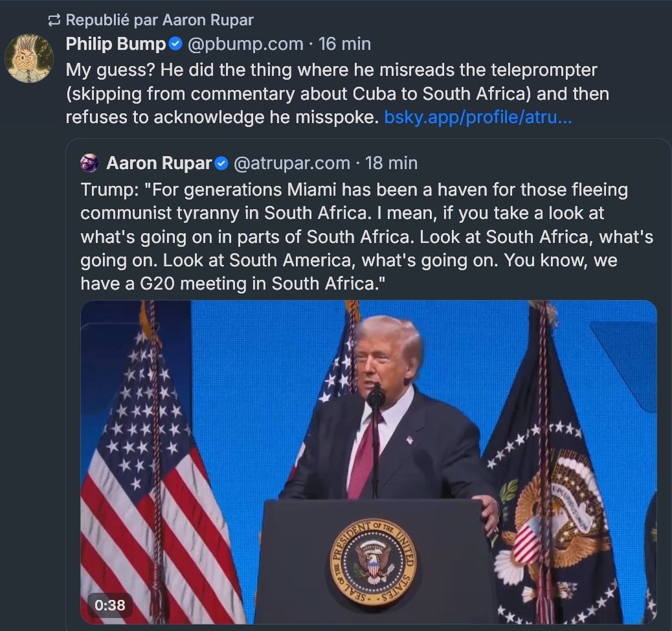The height and width of the screenshot is (631, 672).
Task: Click Philip Bump's cartoon avatar
Action: tap(29, 59)
